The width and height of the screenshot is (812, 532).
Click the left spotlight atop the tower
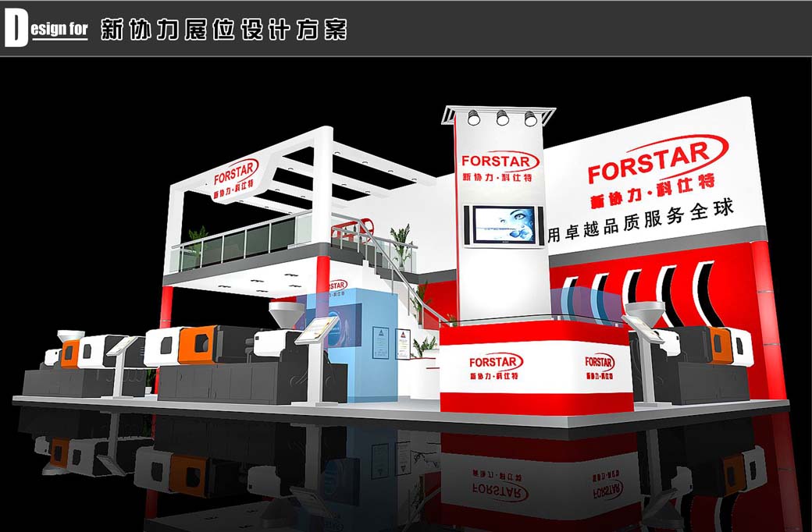coord(473,119)
